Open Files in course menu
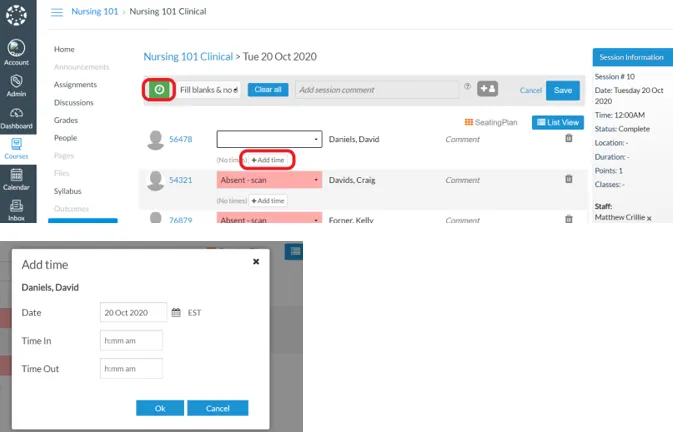Image resolution: width=673 pixels, height=432 pixels. pyautogui.click(x=61, y=173)
